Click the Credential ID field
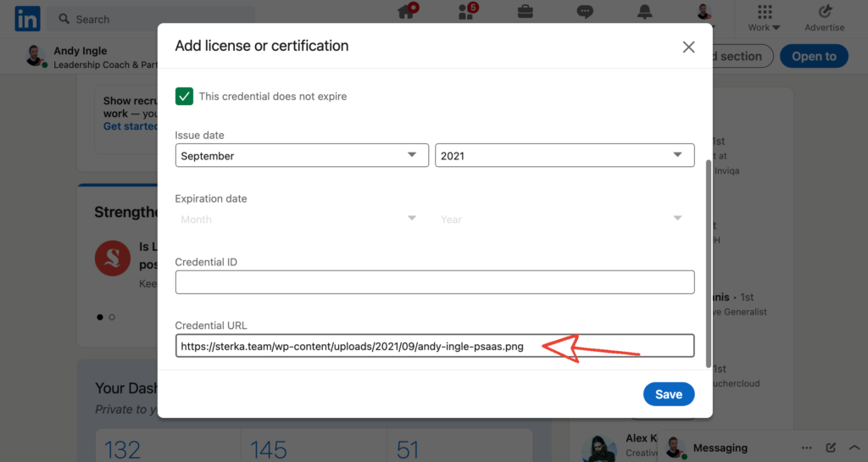 [435, 282]
